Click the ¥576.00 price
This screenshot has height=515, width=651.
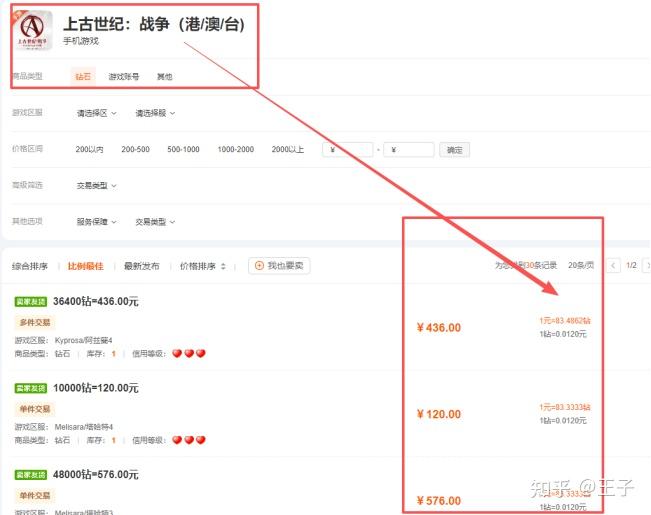(x=439, y=501)
